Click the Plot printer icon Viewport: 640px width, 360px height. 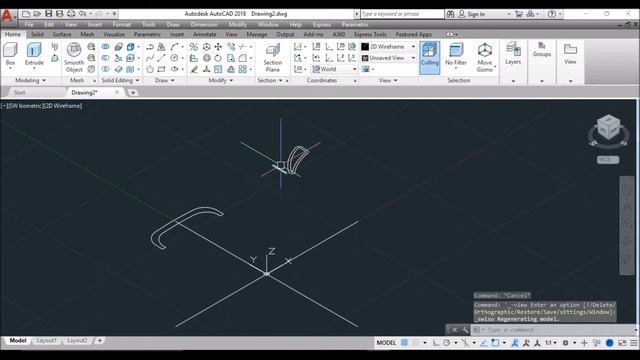point(71,14)
